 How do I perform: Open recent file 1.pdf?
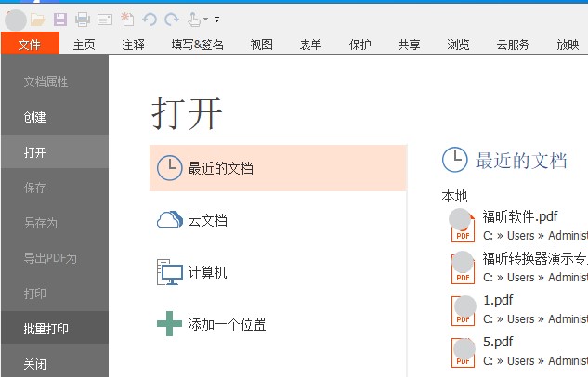[498, 300]
